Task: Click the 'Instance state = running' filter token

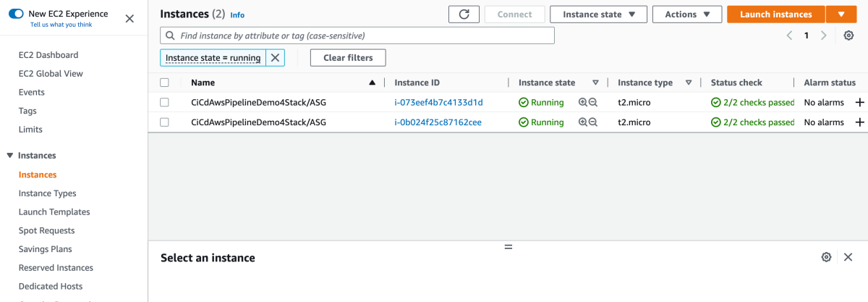Action: 213,58
